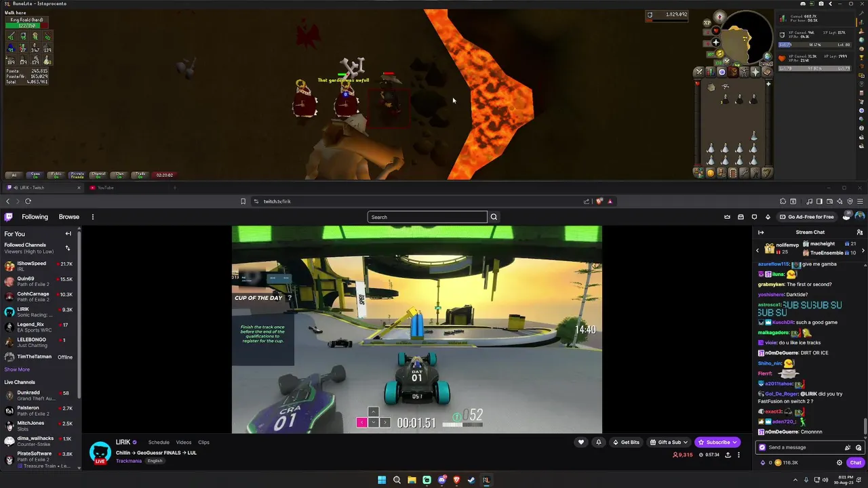Viewport: 868px width, 488px height.
Task: Select the All chat filter tab
Action: tap(14, 175)
